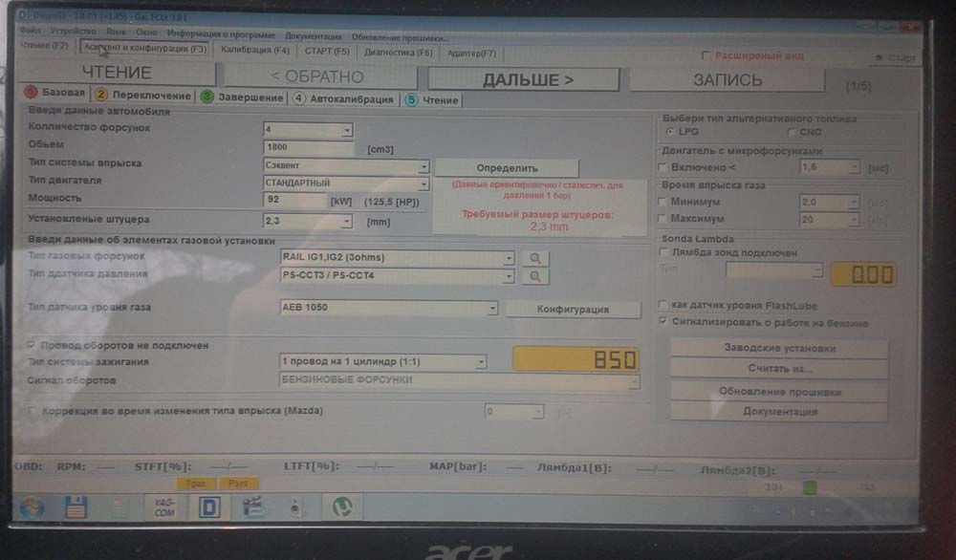Open the 'Диагностика (F6)' tab
Image resolution: width=956 pixels, height=560 pixels.
click(x=398, y=52)
